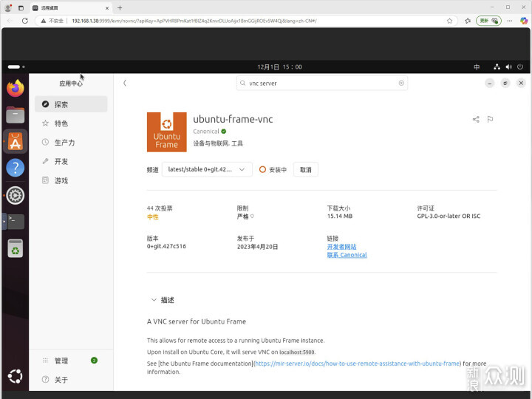Open the network status icon in top bar
The image size is (532, 399).
click(497, 66)
